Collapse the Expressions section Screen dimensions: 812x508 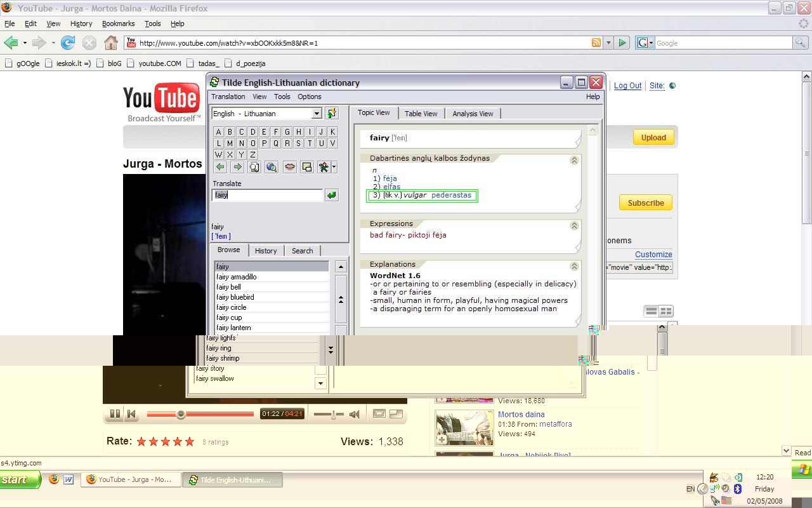[574, 225]
